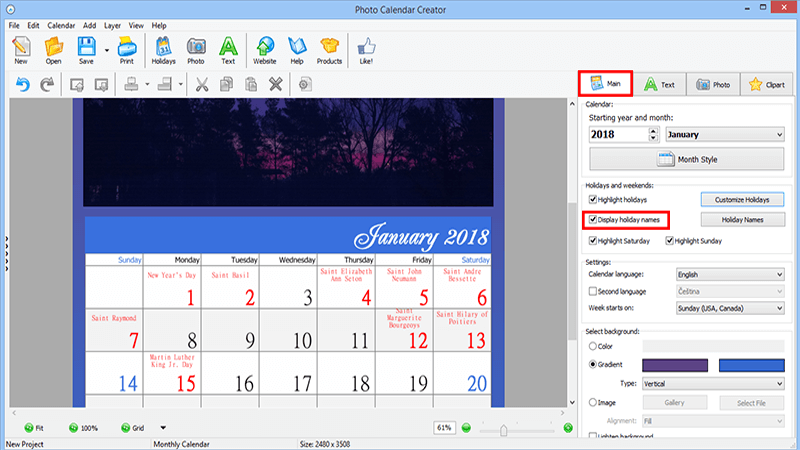
Task: Click the New project icon
Action: [x=20, y=47]
